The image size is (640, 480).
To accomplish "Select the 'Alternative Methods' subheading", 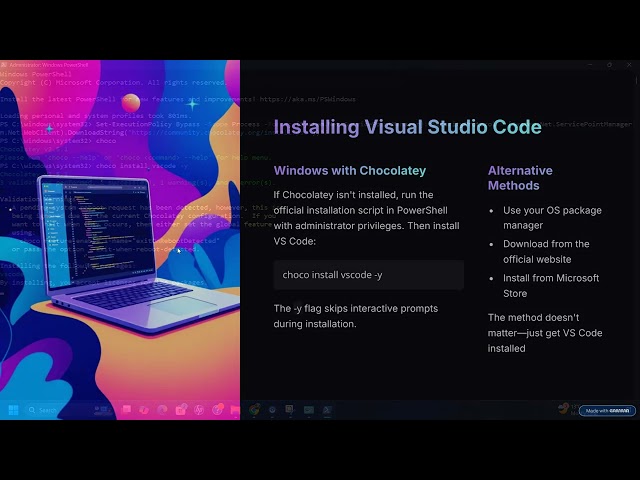I will pos(520,178).
